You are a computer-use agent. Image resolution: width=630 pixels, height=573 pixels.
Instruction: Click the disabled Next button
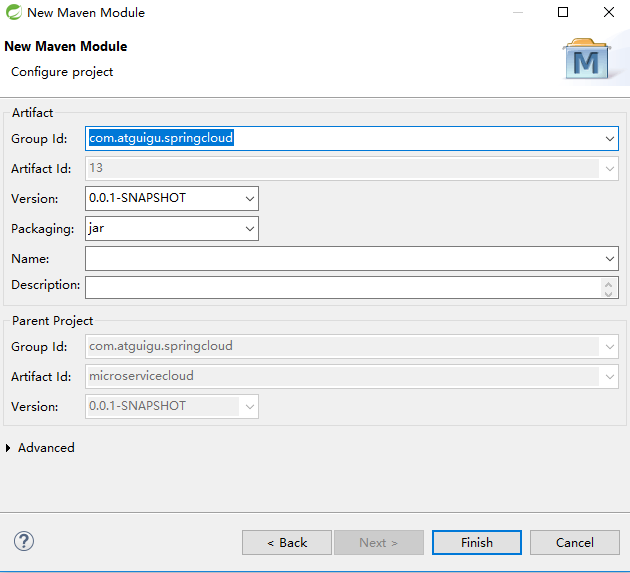click(x=378, y=542)
